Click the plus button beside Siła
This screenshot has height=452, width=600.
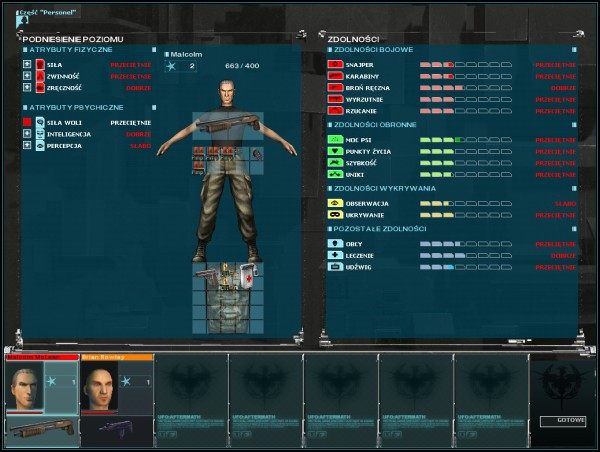coord(28,64)
